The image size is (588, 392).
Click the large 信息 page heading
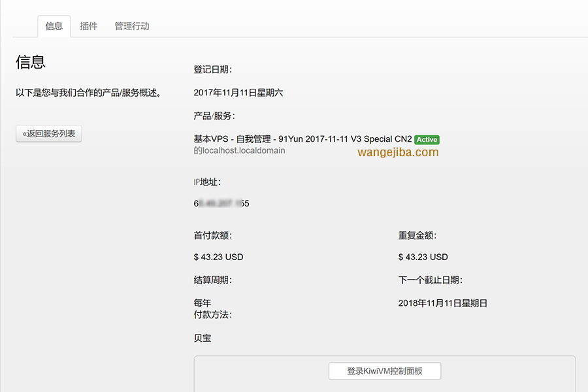pos(31,62)
